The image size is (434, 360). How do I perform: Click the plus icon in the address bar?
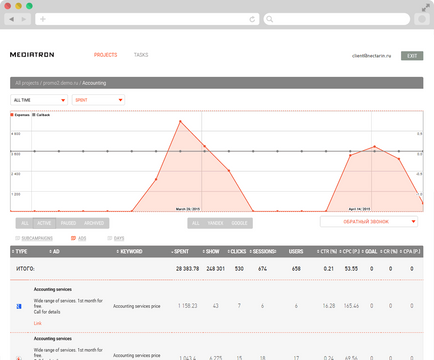pyautogui.click(x=43, y=19)
